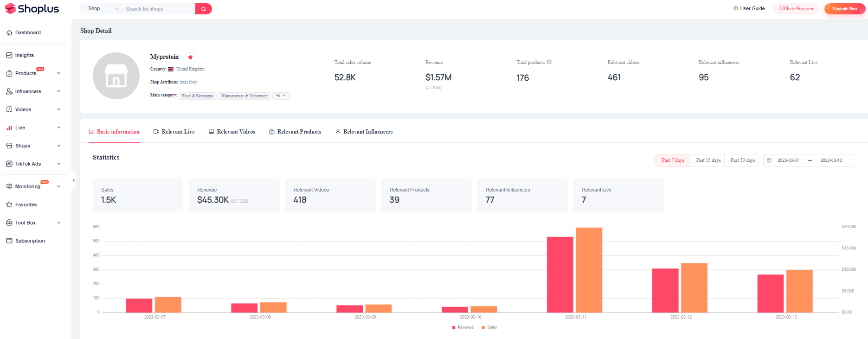The height and width of the screenshot is (339, 868).
Task: Select the Past 30 days range
Action: (x=742, y=160)
